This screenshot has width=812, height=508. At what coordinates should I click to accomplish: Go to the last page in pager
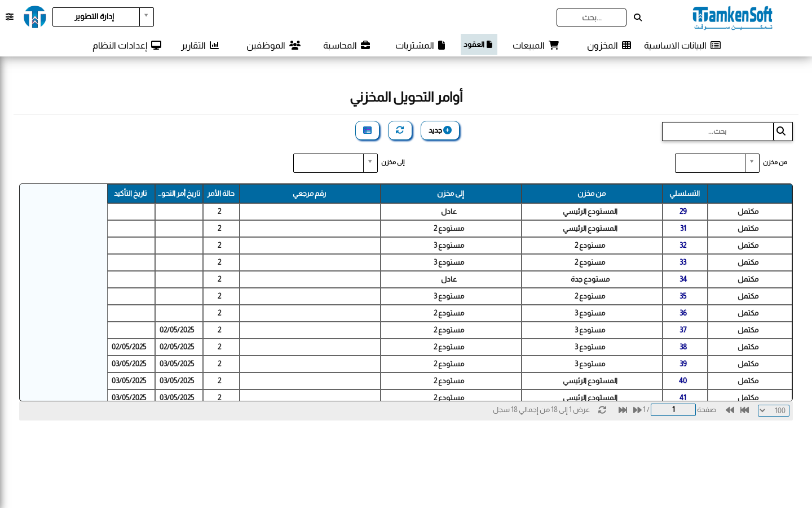point(623,410)
